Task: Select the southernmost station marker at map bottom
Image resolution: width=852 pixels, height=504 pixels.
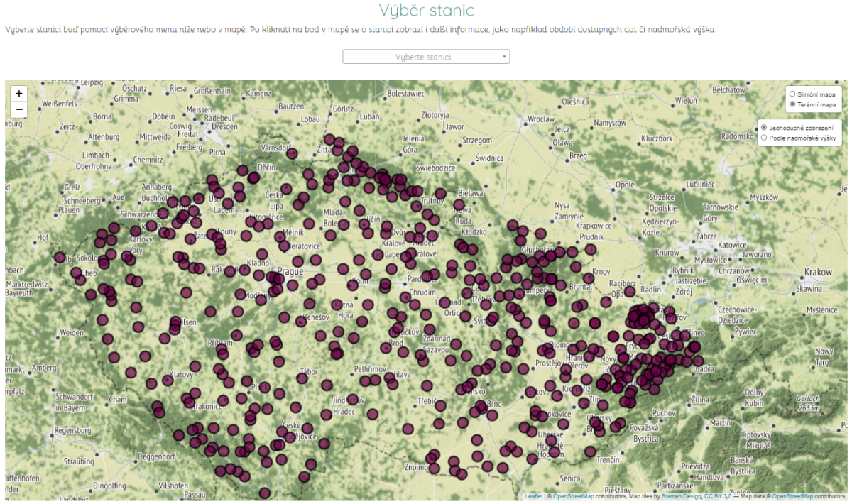Action: click(265, 493)
